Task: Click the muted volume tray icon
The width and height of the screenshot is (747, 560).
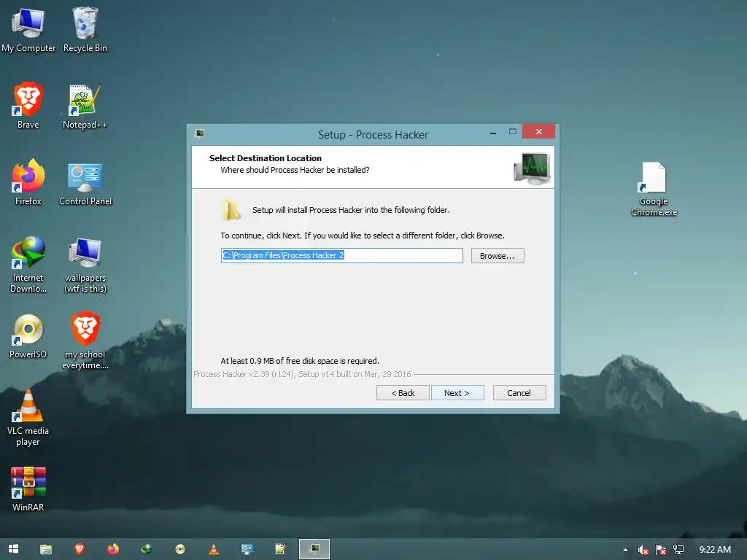Action: pos(643,550)
